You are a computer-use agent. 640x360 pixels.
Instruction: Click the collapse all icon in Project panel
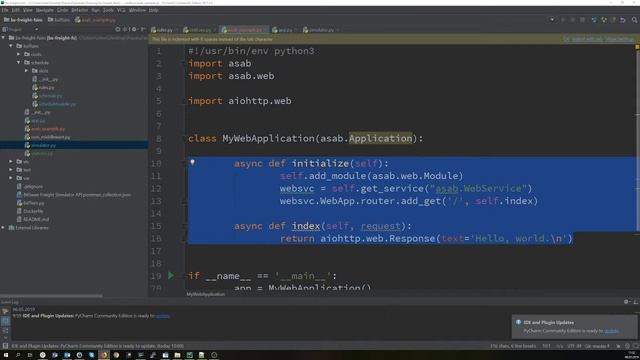tap(125, 29)
